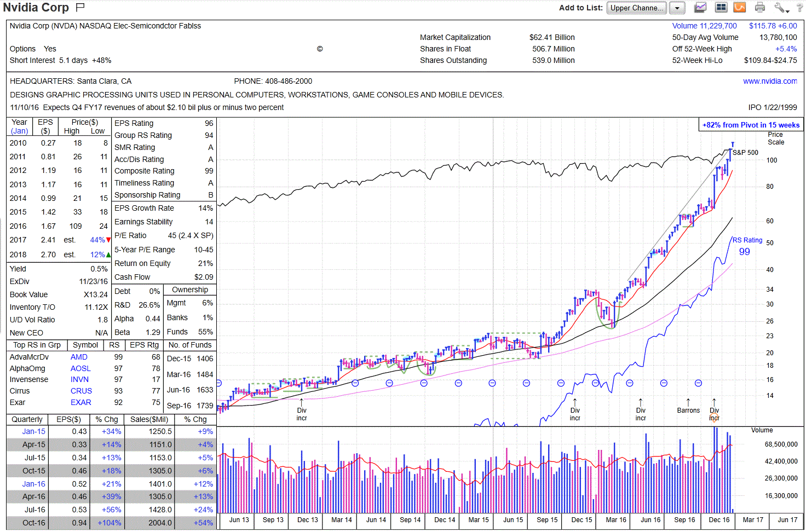Click the (Jan) fiscal year link

pos(19,131)
